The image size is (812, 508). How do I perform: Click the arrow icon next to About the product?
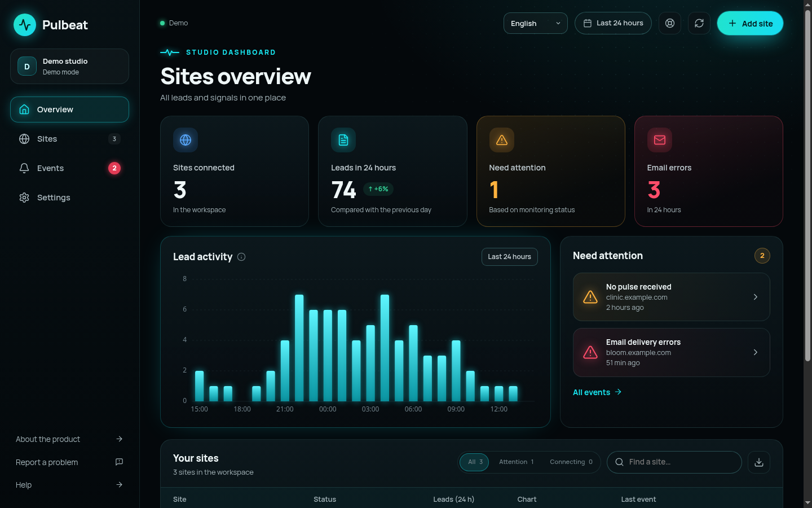119,439
